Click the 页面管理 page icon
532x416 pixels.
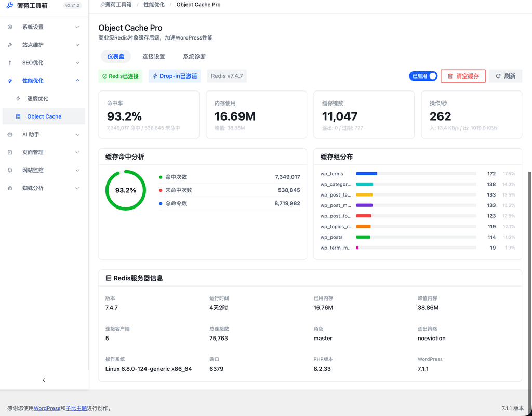[x=10, y=152]
